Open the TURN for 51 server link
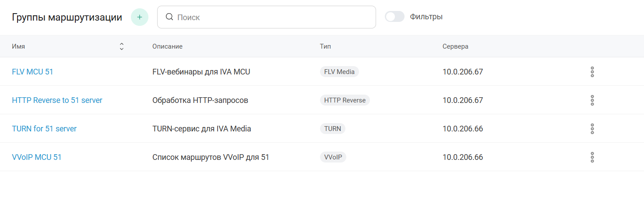The image size is (644, 212). point(44,129)
